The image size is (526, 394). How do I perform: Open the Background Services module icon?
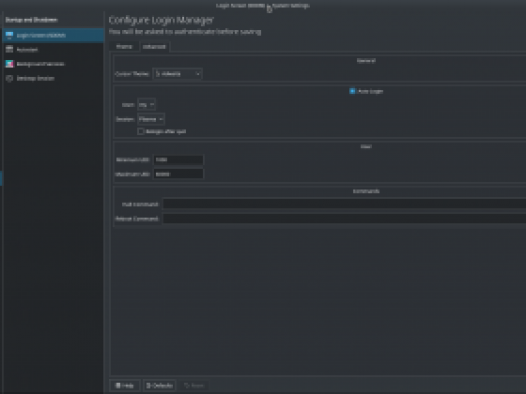(9, 64)
